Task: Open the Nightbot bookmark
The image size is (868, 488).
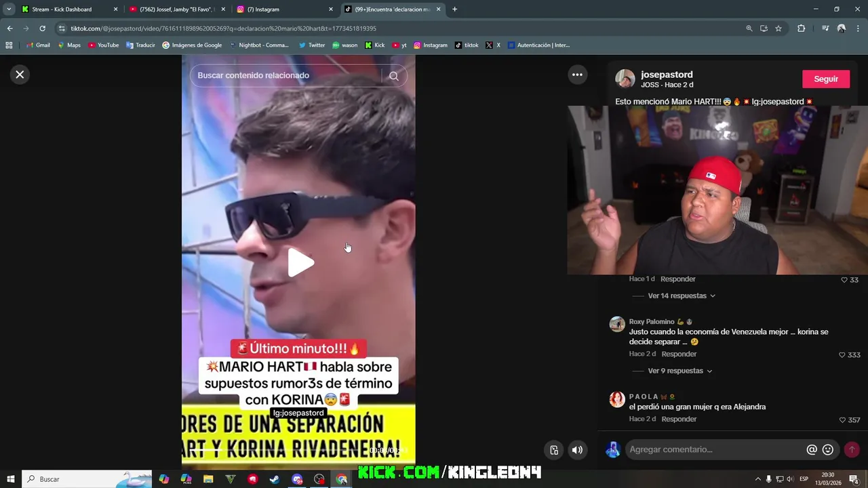Action: (x=259, y=45)
